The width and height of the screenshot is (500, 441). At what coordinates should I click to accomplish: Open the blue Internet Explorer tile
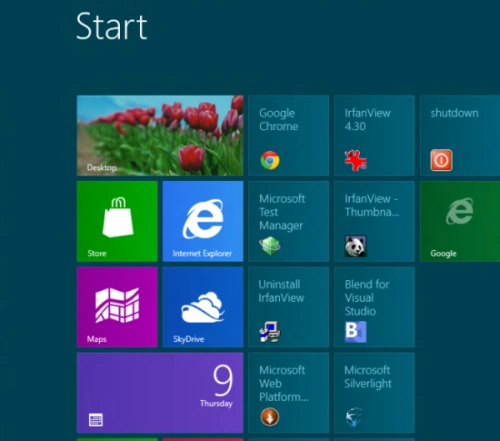(203, 221)
